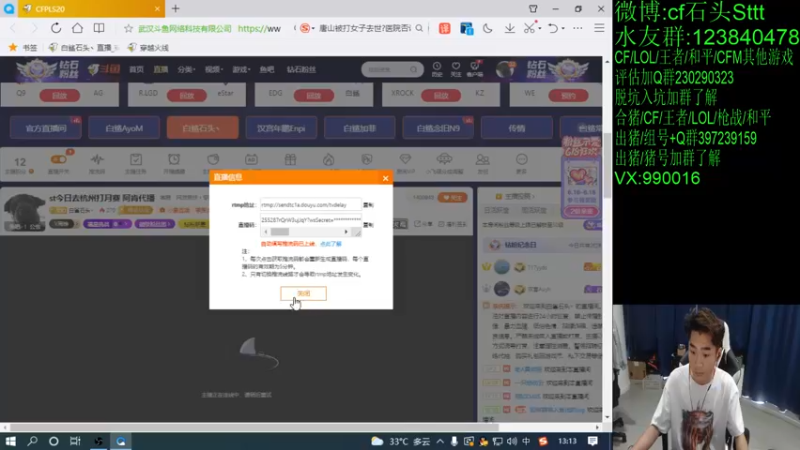800x450 pixels.
Task: Click the gift box icon in streamer toolbar
Action: click(290, 160)
